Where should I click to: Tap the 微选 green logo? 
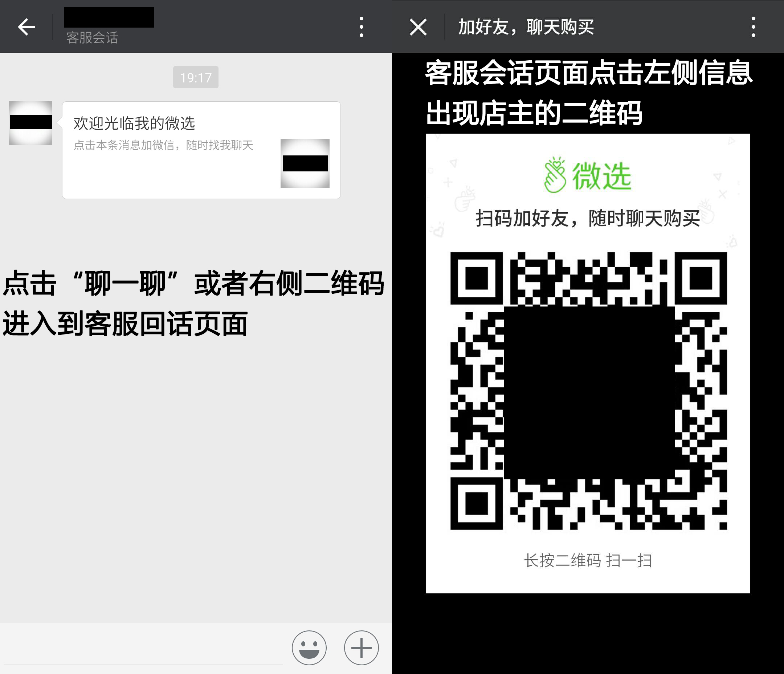588,175
